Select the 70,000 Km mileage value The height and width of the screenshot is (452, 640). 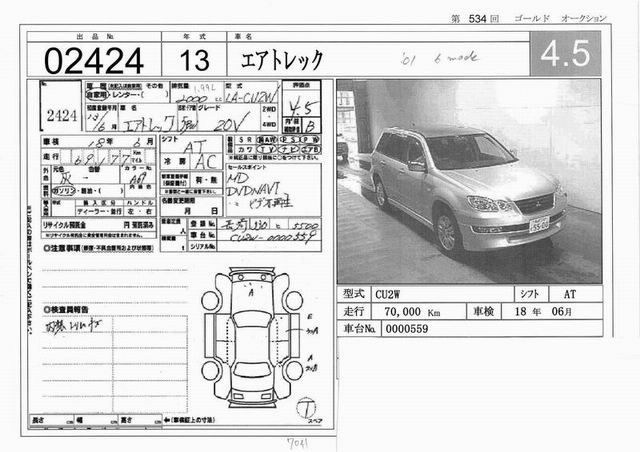(x=412, y=312)
